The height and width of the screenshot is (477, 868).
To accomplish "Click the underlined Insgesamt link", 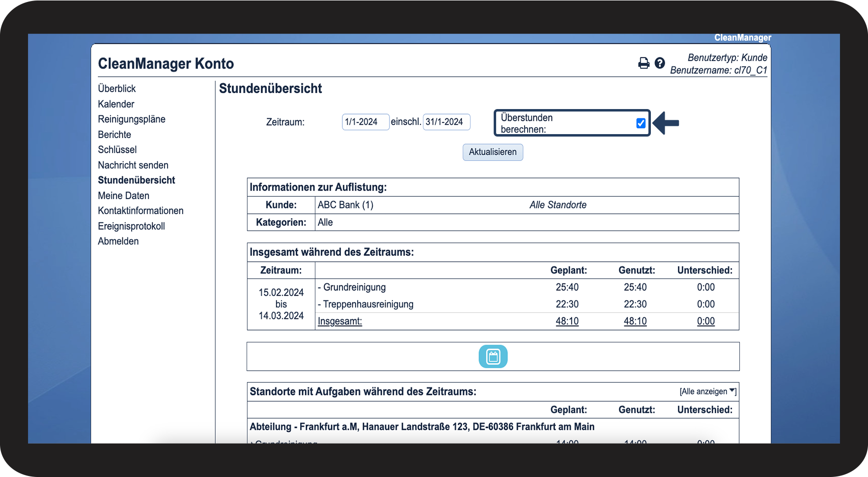I will (x=340, y=321).
